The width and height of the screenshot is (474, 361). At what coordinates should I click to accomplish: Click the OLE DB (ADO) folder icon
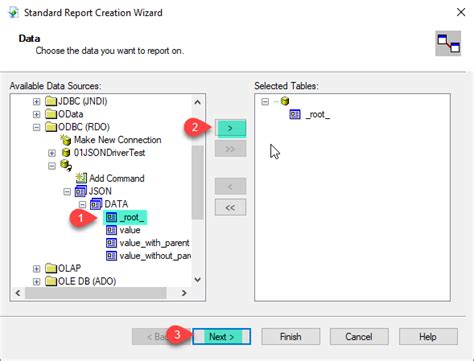(x=51, y=281)
